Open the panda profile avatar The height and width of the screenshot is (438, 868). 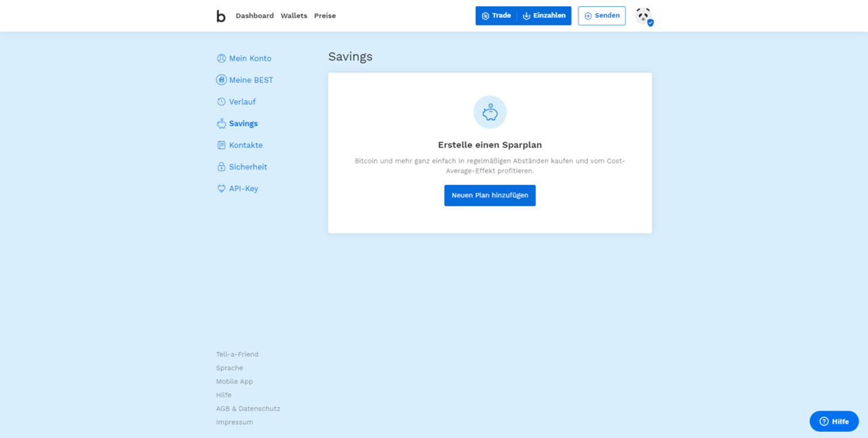643,16
